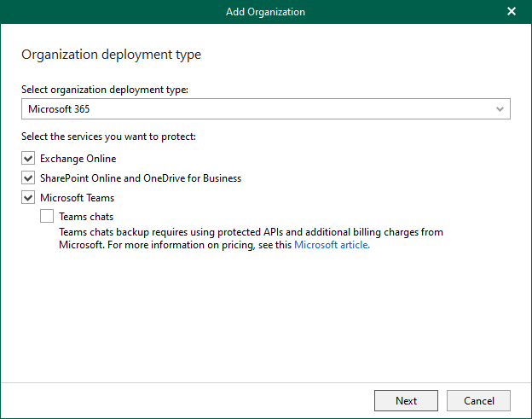Cancel the organization wizard

coord(478,401)
